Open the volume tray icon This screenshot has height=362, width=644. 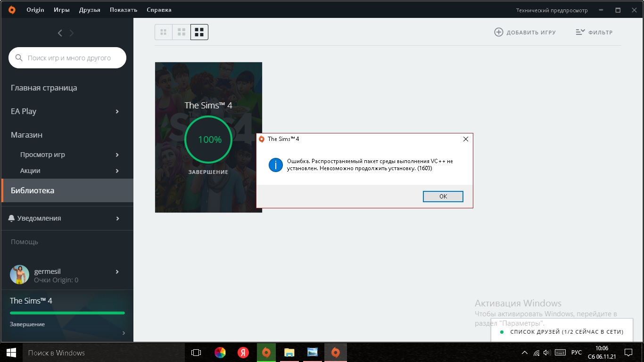[x=547, y=353]
